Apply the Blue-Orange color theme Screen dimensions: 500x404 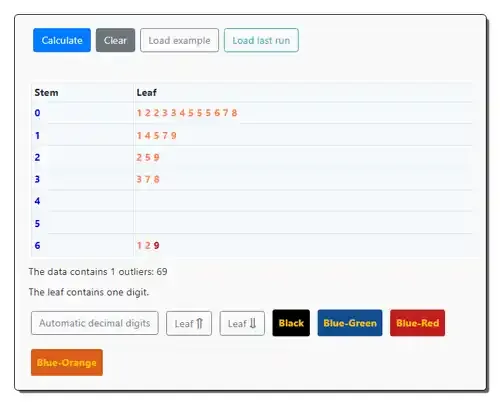[x=67, y=362]
